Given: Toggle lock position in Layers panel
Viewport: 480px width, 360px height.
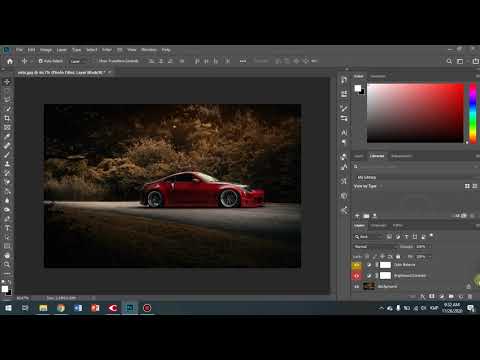Looking at the screenshot, I should point(382,257).
